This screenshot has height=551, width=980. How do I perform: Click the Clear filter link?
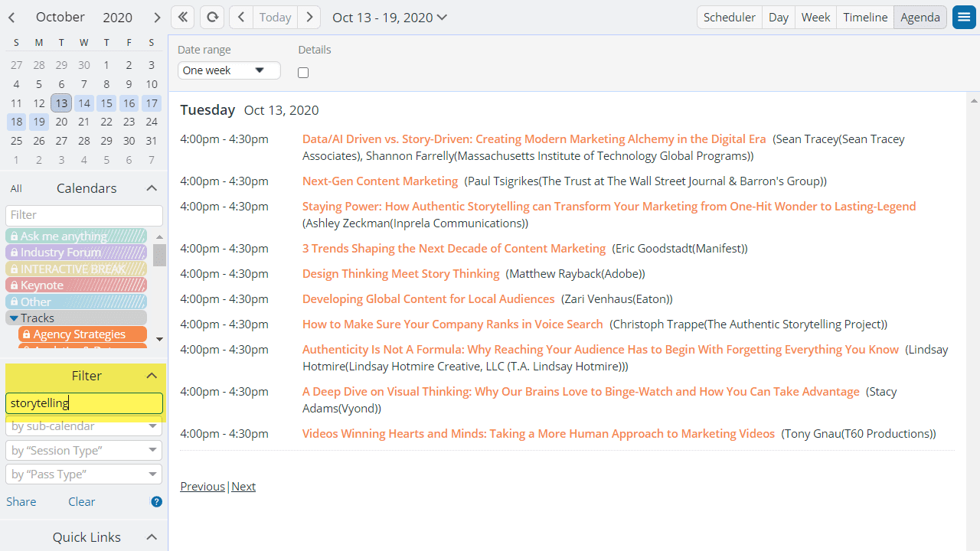pyautogui.click(x=81, y=502)
